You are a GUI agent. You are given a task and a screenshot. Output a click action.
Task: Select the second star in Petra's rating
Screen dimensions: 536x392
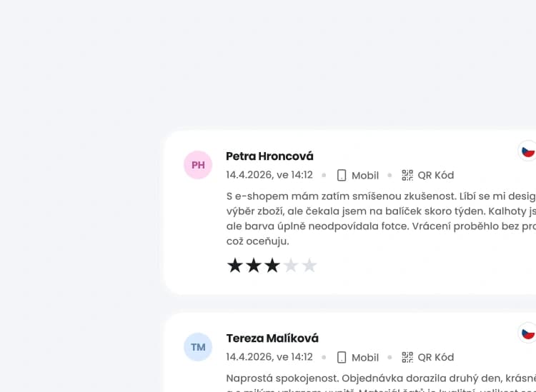pyautogui.click(x=254, y=266)
